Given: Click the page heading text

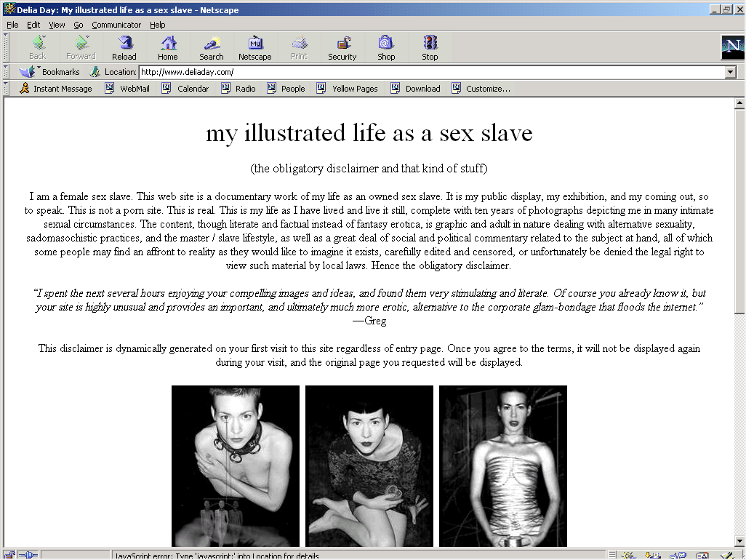Looking at the screenshot, I should coord(369,133).
